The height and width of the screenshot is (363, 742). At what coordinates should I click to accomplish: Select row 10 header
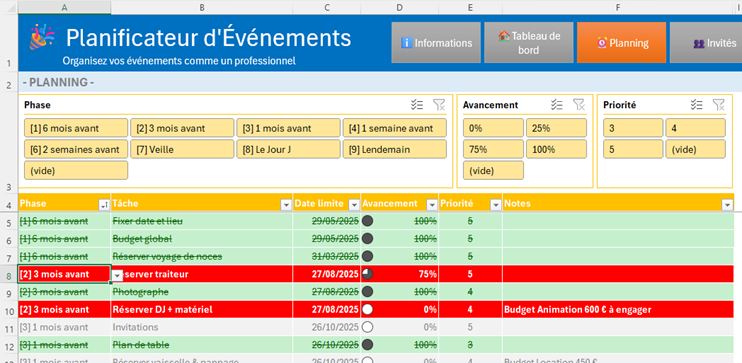pos(9,310)
